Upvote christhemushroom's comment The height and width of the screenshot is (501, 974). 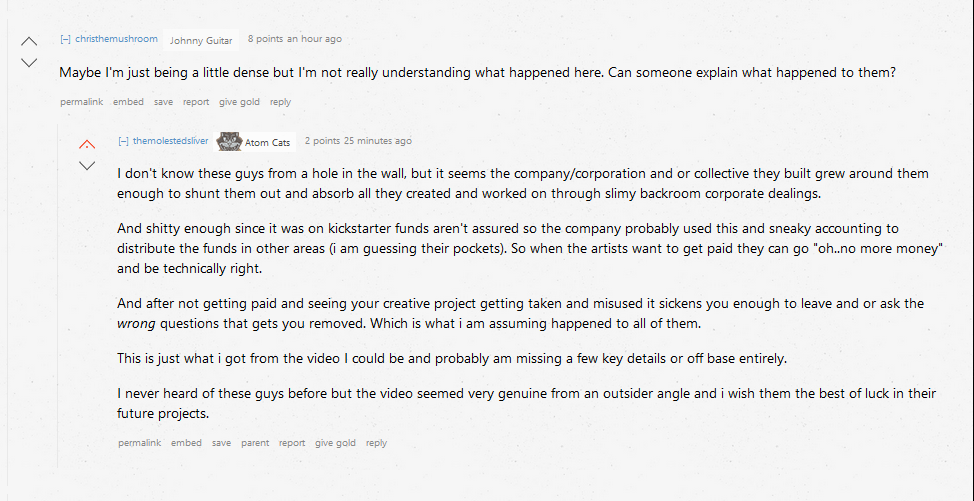tap(29, 42)
